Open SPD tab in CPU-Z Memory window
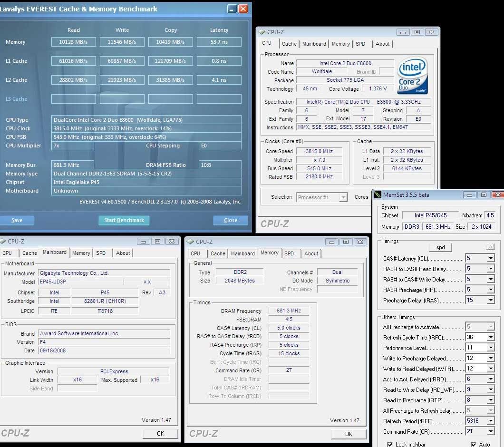Image resolution: width=504 pixels, height=447 pixels. [289, 253]
